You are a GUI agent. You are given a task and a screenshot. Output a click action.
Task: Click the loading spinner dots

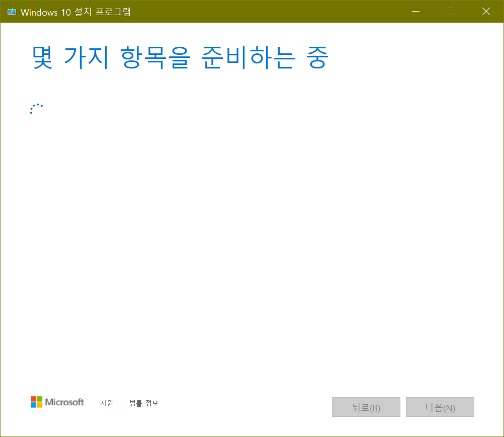(36, 108)
